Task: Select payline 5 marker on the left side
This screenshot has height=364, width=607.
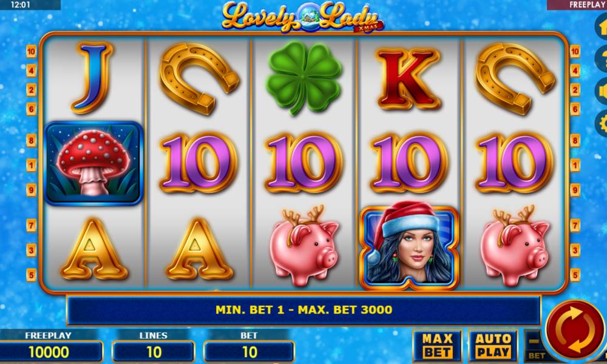Action: click(32, 275)
